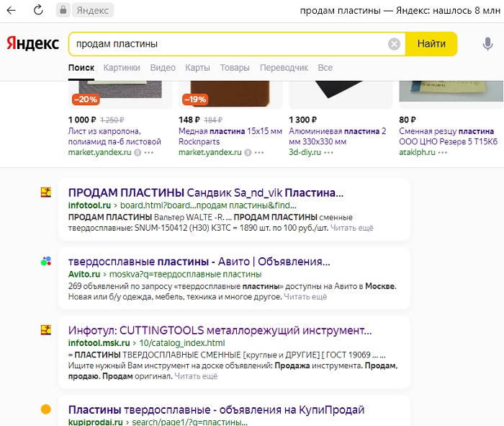Image resolution: width=504 pixels, height=426 pixels.
Task: Click the 148 ₽ price
Action: (189, 120)
